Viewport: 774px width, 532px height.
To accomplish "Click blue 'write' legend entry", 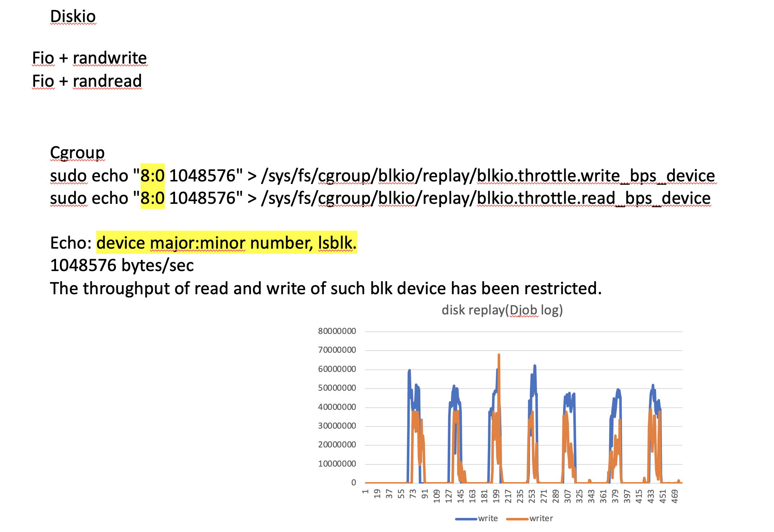I will [487, 518].
